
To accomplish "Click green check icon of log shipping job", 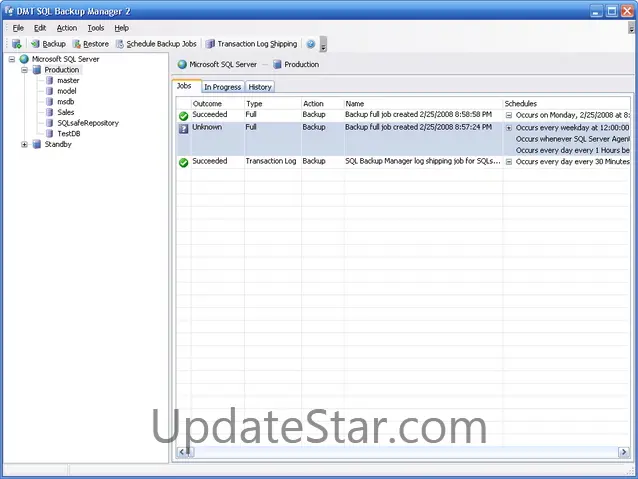I will click(184, 163).
